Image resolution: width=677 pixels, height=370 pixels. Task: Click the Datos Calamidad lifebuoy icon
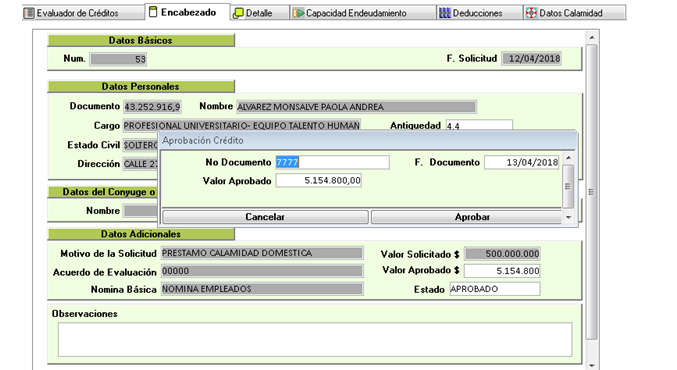531,13
